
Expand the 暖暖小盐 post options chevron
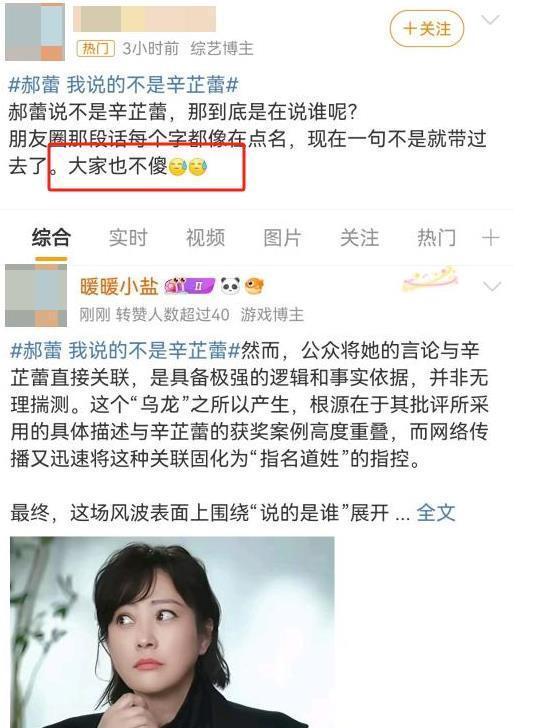(x=491, y=286)
